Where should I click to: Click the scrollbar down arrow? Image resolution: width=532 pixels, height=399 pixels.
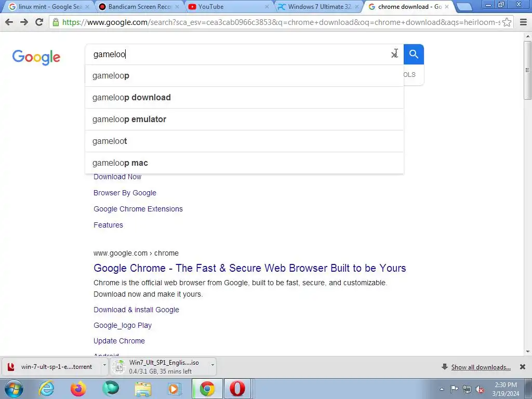pyautogui.click(x=527, y=352)
